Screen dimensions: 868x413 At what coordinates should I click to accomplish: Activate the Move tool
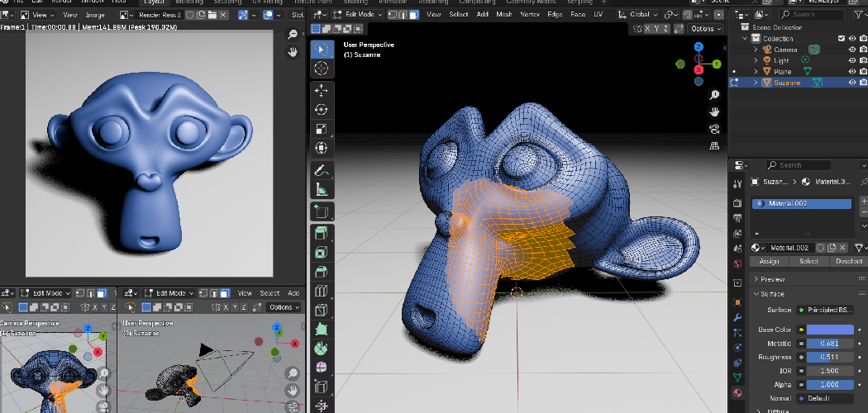coord(322,90)
